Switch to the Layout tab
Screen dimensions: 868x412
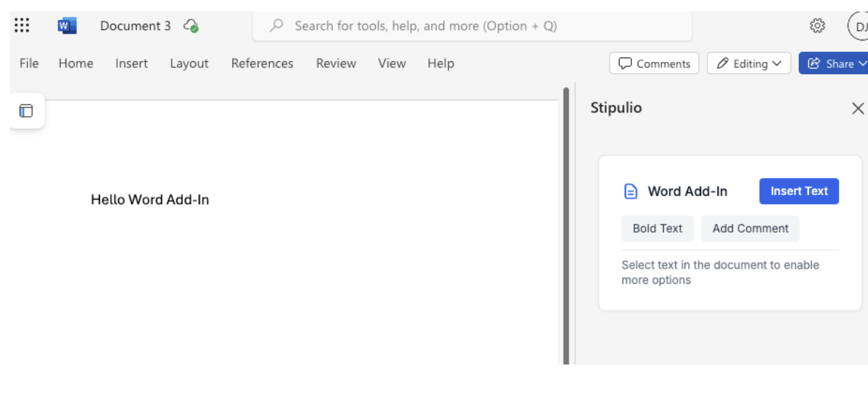(189, 63)
